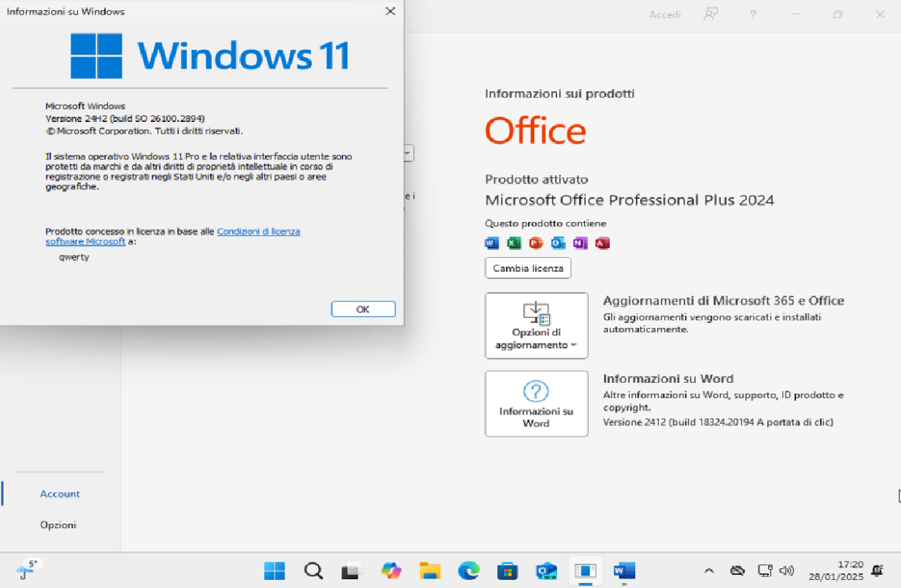
Task: Click the Word icon under Questo prodotto contiene
Action: tap(492, 243)
